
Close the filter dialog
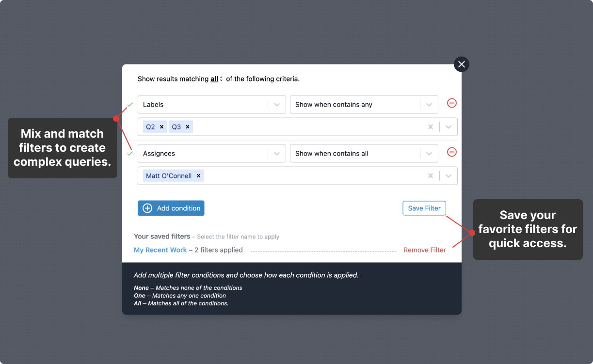[461, 64]
